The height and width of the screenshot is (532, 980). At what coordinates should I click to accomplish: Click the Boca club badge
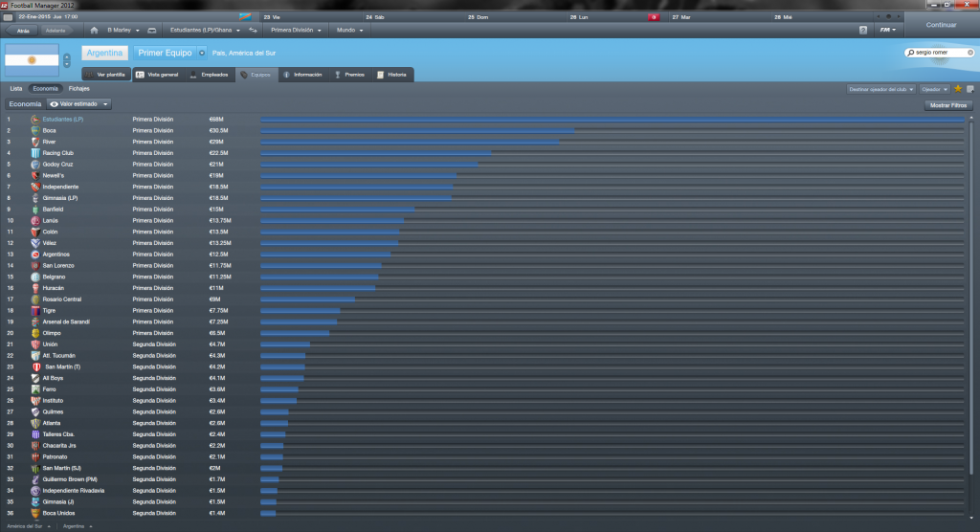pos(35,131)
